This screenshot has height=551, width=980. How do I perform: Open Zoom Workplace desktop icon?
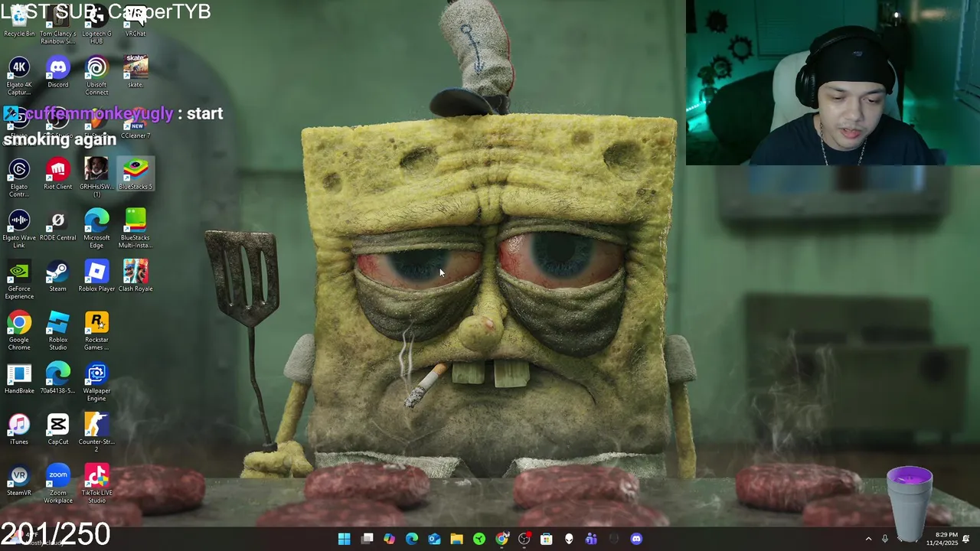[x=58, y=484]
